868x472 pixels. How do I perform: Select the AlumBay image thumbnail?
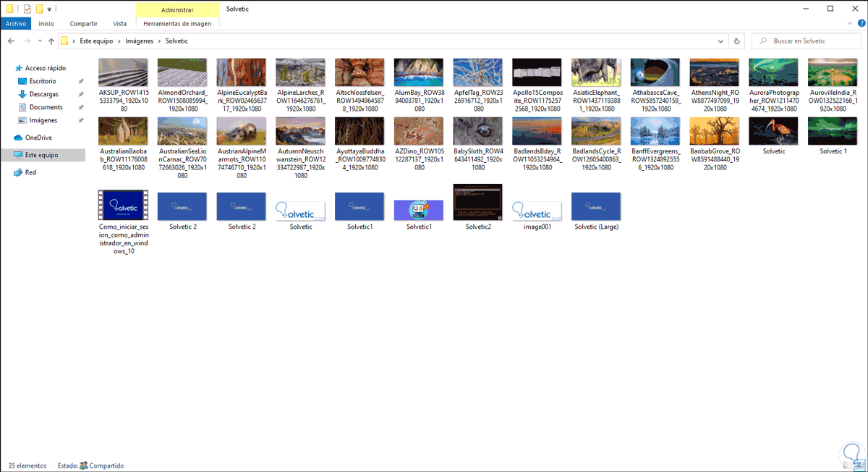click(x=419, y=72)
